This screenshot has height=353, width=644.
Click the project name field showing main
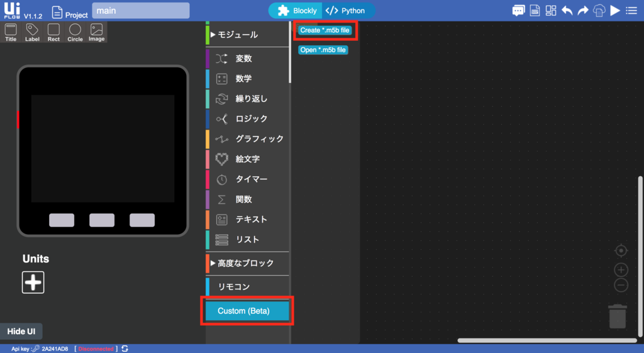[140, 11]
